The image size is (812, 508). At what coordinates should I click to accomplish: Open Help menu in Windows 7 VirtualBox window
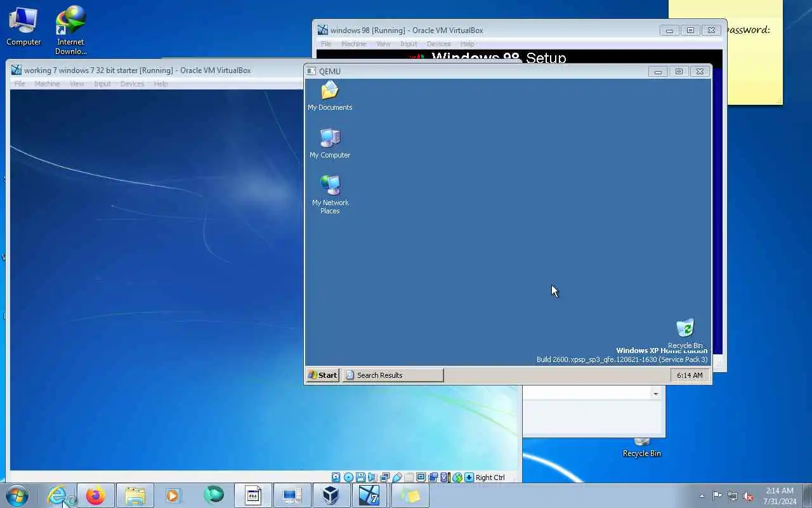pyautogui.click(x=160, y=84)
